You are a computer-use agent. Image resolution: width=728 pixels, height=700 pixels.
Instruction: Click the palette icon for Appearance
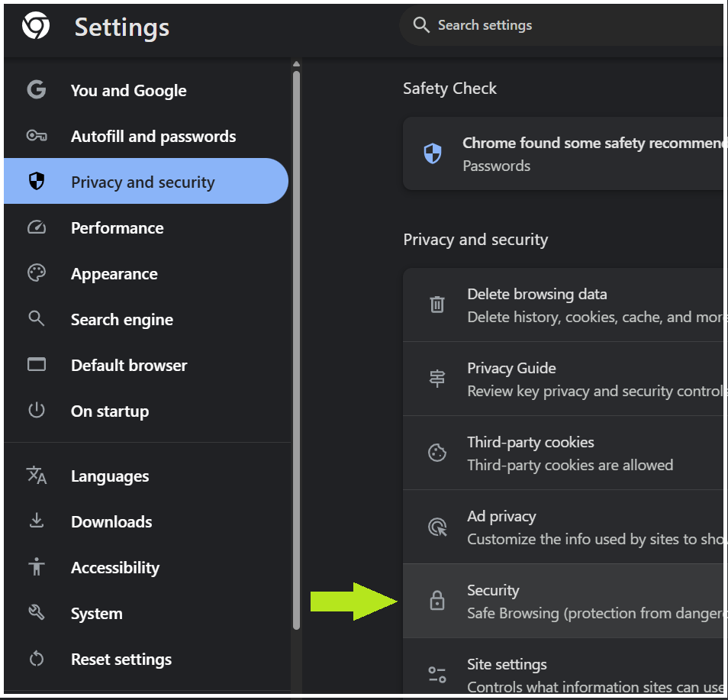[36, 273]
